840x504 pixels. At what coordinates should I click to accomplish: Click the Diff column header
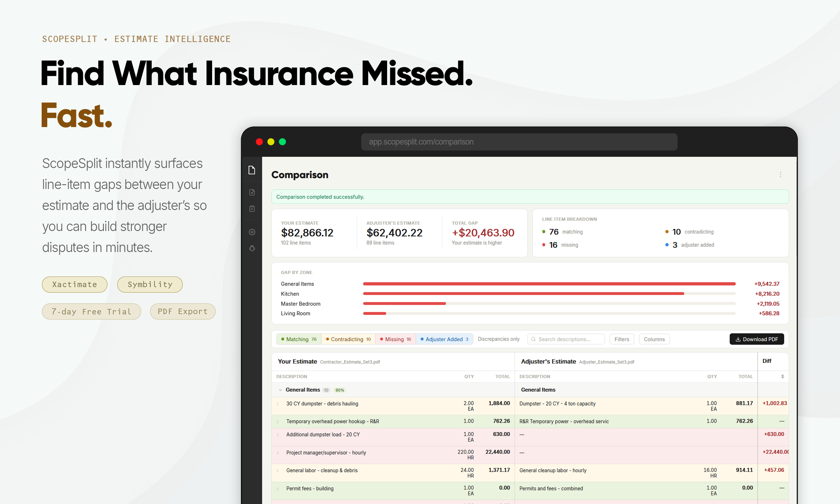click(767, 361)
